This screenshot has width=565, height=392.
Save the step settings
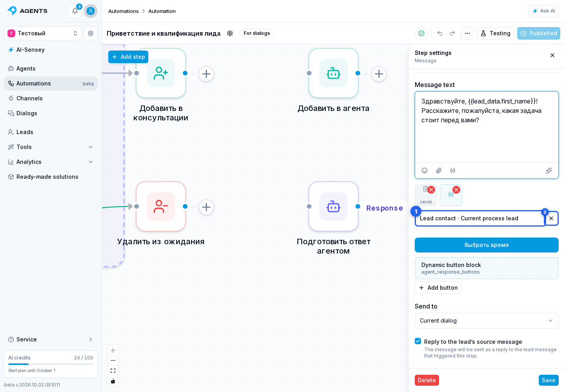tap(549, 380)
